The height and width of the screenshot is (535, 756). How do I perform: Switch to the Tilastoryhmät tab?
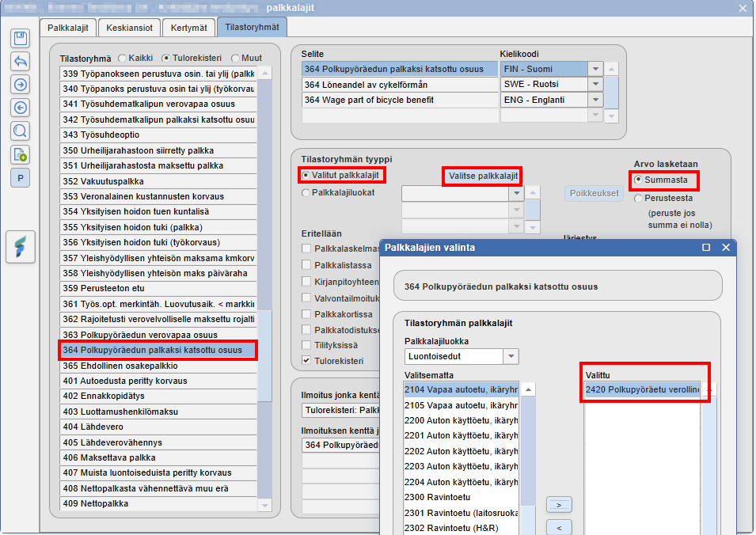coord(253,27)
